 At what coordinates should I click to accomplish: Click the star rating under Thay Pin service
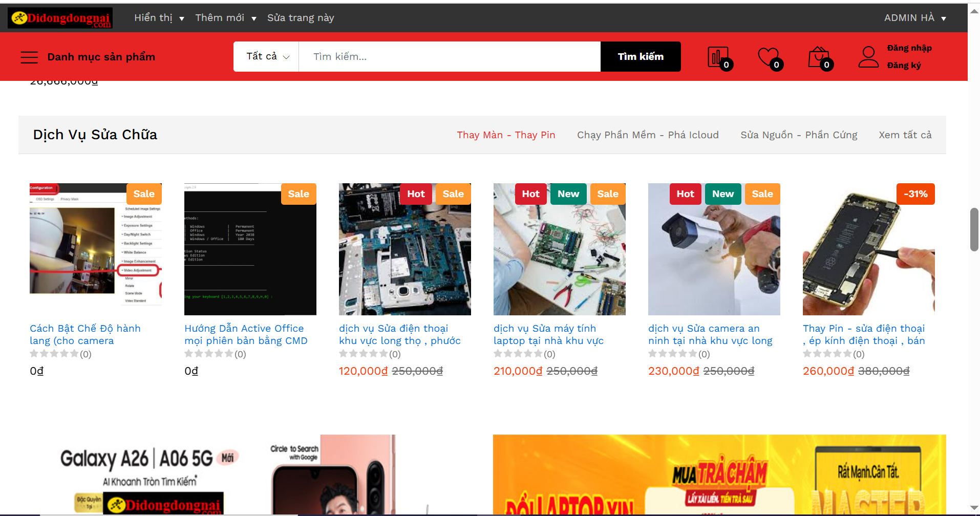[826, 353]
